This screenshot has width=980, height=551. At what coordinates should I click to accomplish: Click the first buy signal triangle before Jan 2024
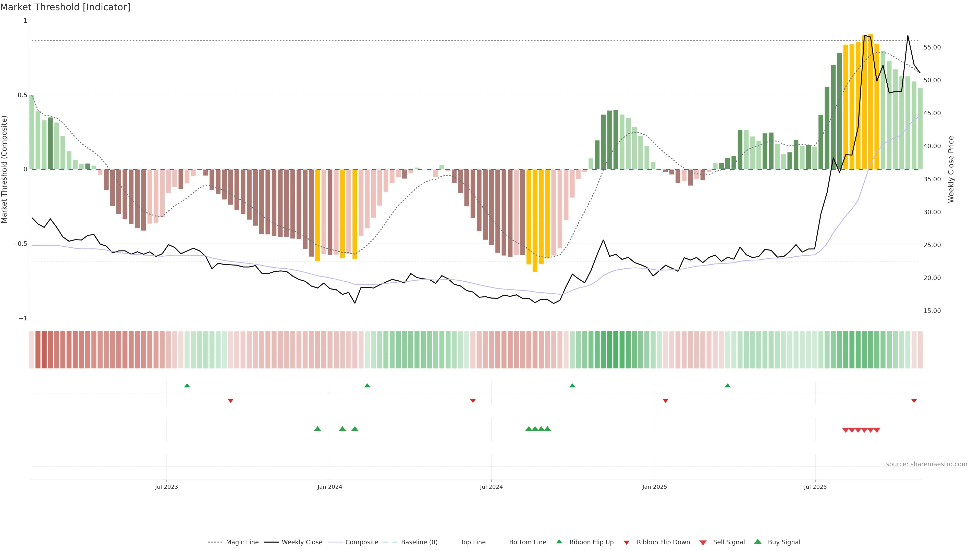[x=317, y=429]
